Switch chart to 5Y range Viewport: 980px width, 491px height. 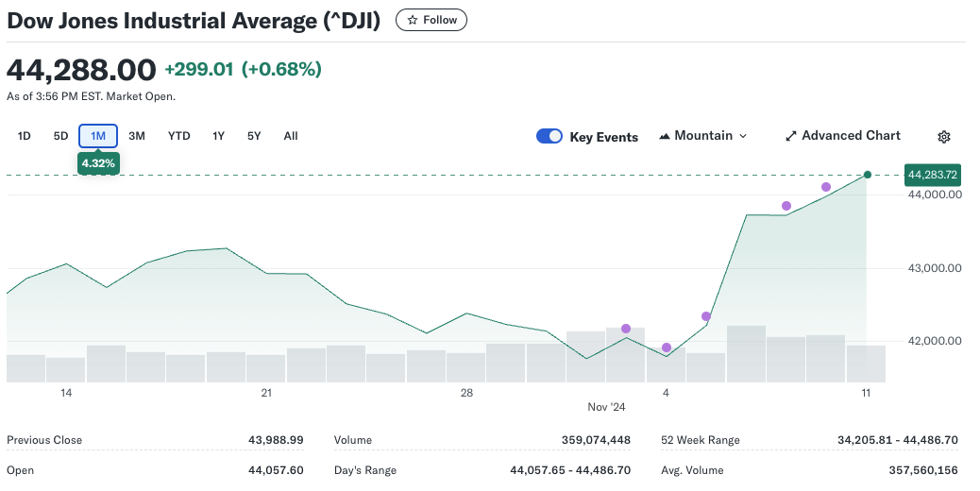[x=254, y=136]
